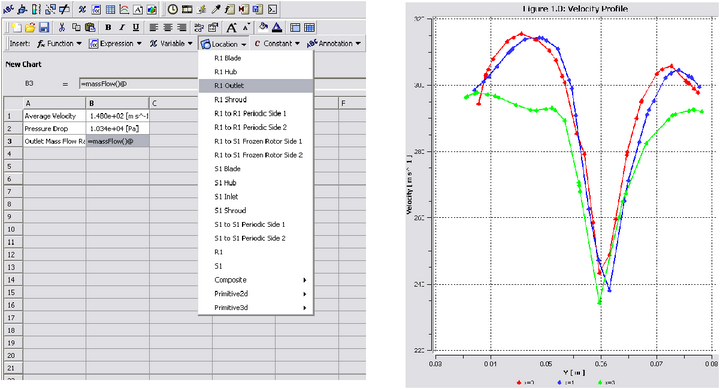The height and width of the screenshot is (389, 720).
Task: Expand the Primitive2d submenu
Action: click(x=256, y=293)
